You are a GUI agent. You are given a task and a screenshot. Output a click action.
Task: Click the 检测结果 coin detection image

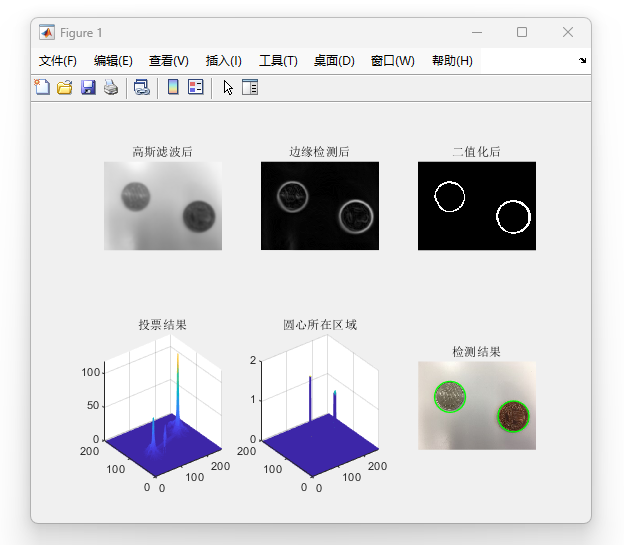tap(477, 405)
